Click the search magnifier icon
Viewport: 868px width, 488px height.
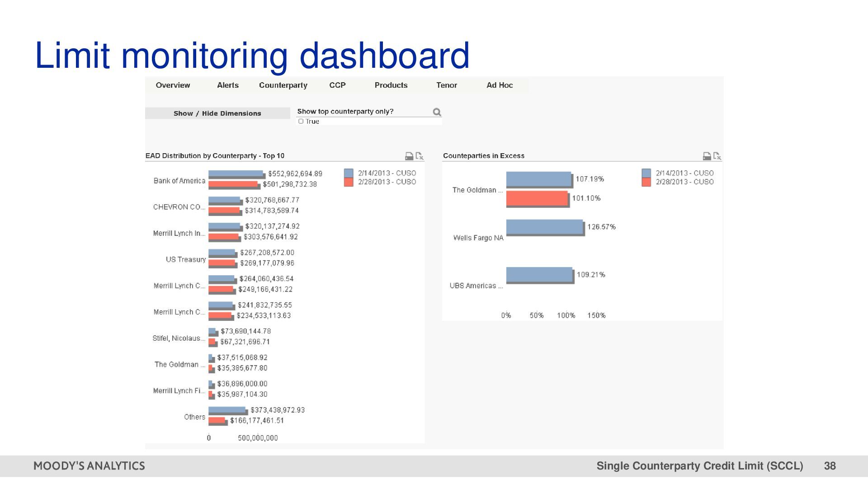[437, 112]
